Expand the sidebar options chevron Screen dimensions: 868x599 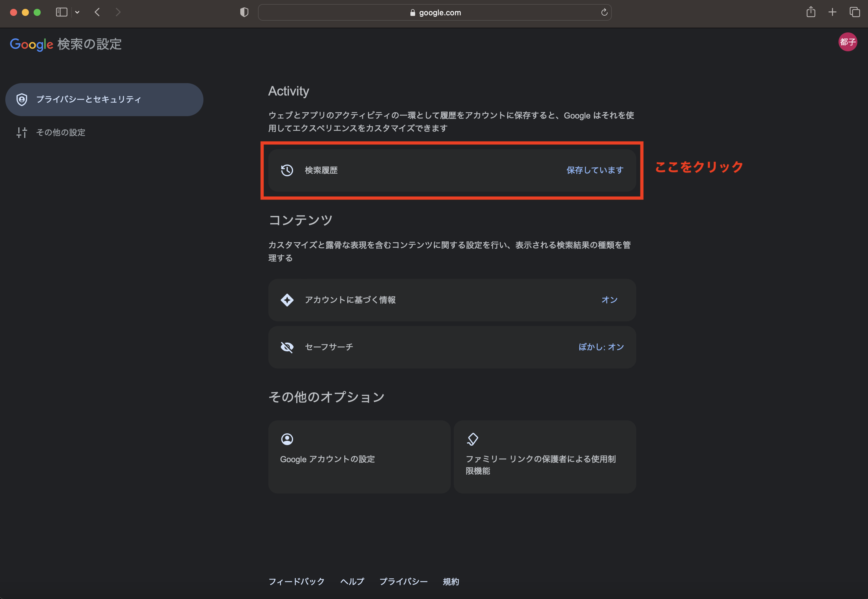[77, 12]
